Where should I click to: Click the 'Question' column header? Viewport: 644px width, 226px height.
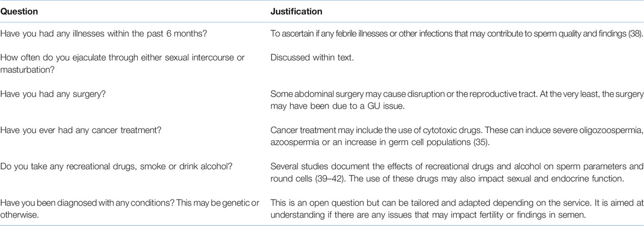coord(19,12)
